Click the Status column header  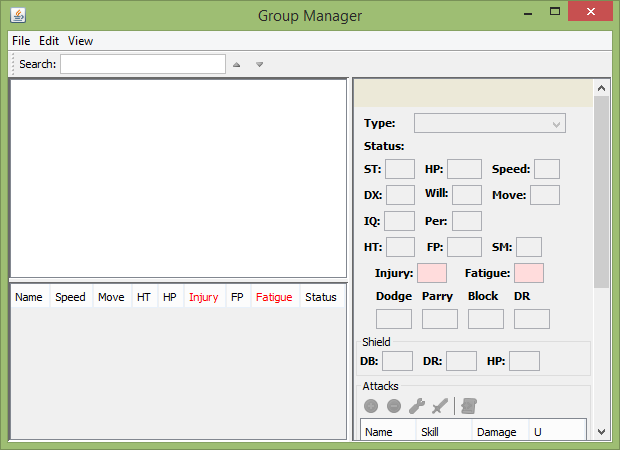click(321, 297)
